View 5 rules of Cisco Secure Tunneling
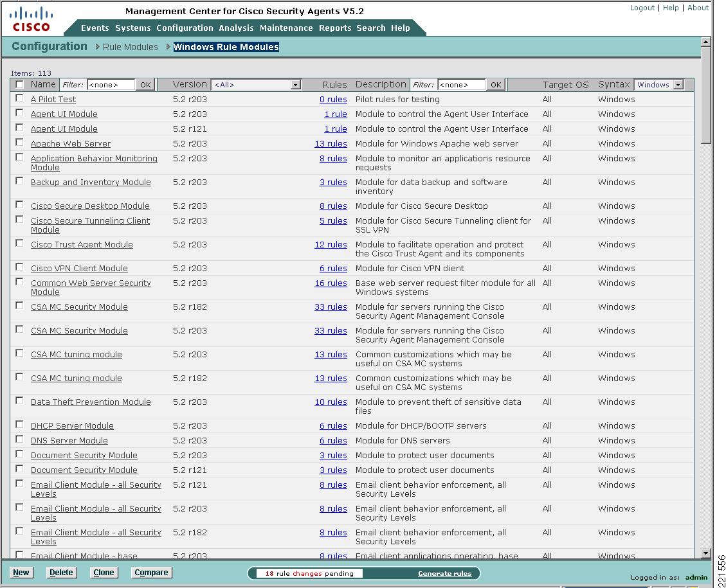The width and height of the screenshot is (726, 588). click(333, 221)
